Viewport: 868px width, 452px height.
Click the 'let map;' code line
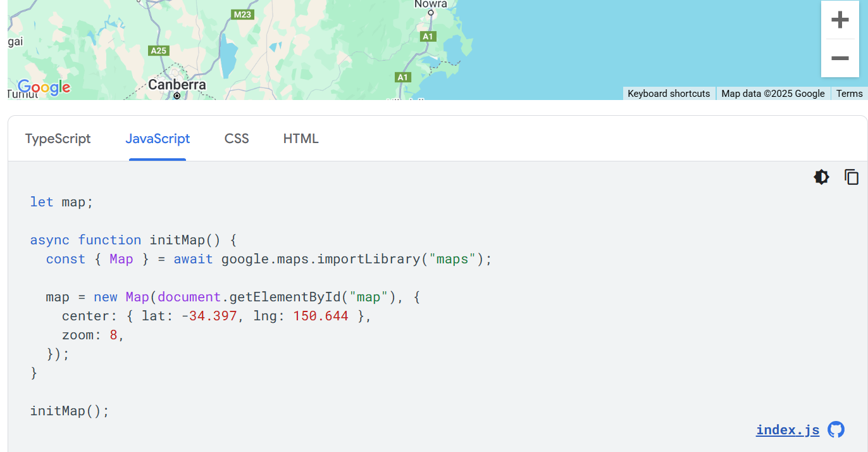click(x=61, y=202)
